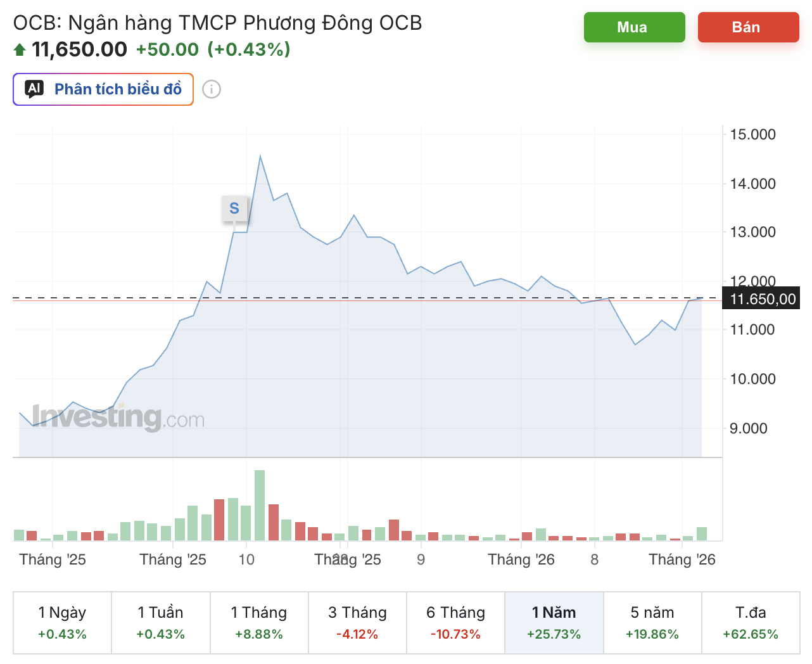Switch to 3 Tháng time range

[357, 622]
